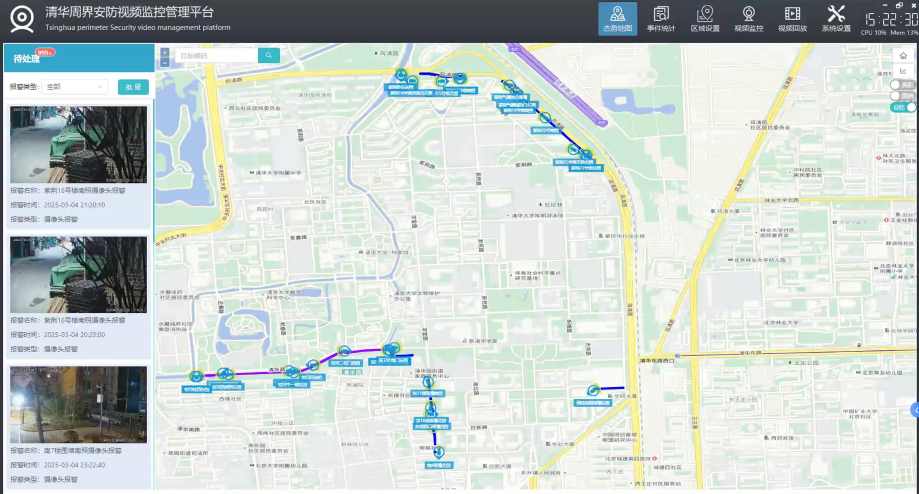This screenshot has height=494, width=919.
Task: Toggle the second grey switch above teal switch
Action: pos(902,96)
